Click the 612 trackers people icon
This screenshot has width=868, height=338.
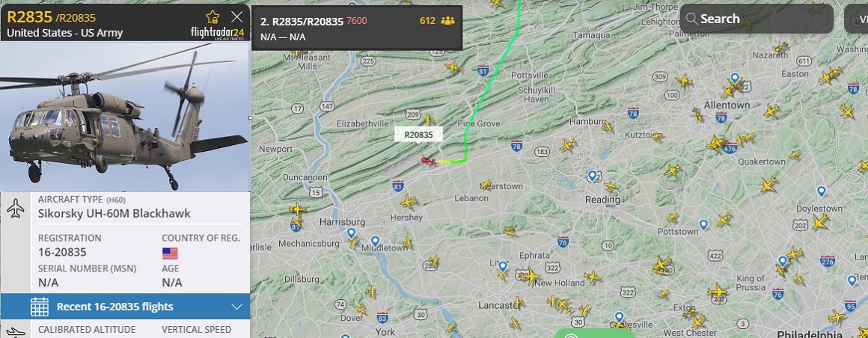(x=447, y=21)
